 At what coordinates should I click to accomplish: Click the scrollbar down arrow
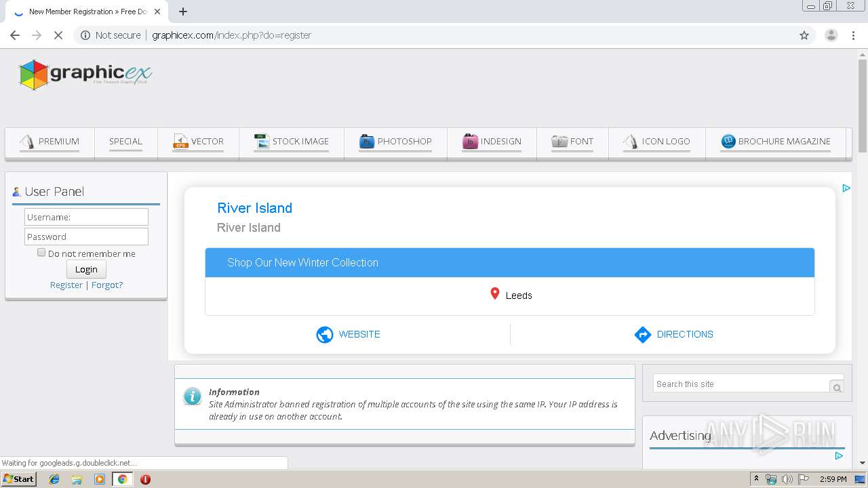[863, 464]
